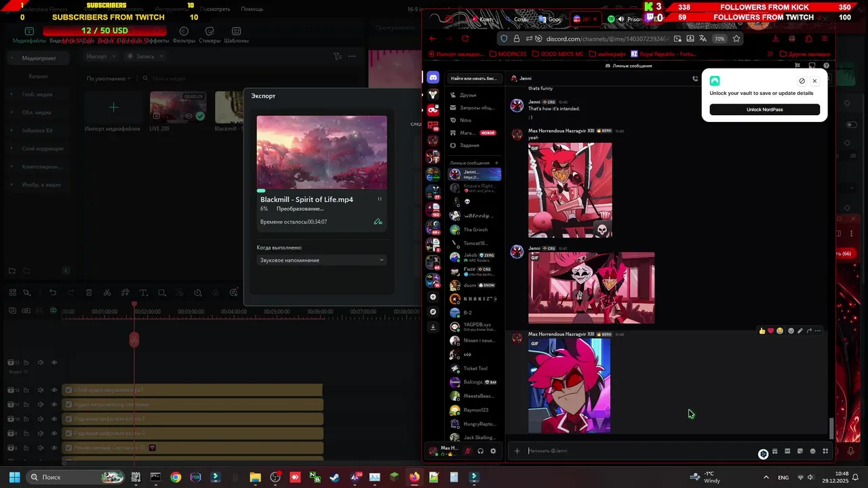Open 'Другие закладки' bookmarks folder

[804, 54]
